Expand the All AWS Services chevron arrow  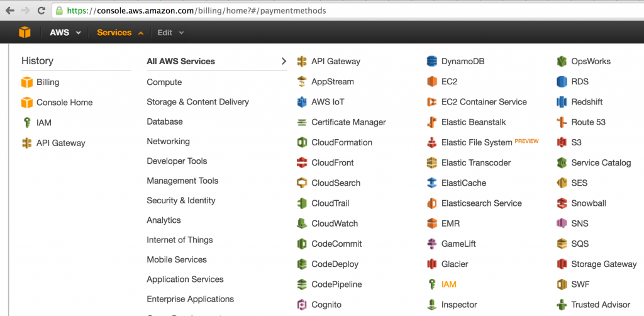[284, 61]
